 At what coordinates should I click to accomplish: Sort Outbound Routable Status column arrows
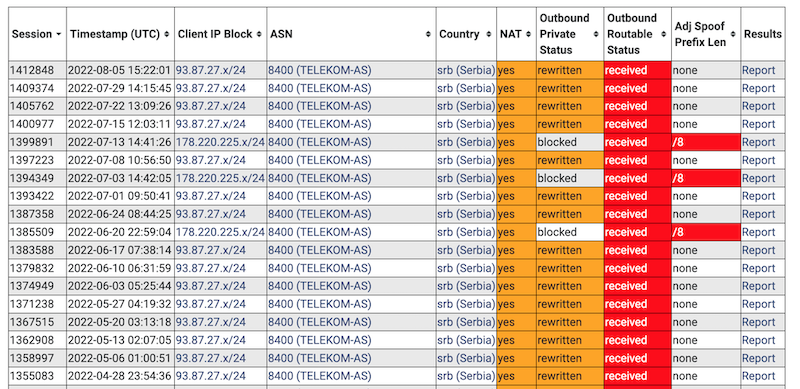[664, 34]
